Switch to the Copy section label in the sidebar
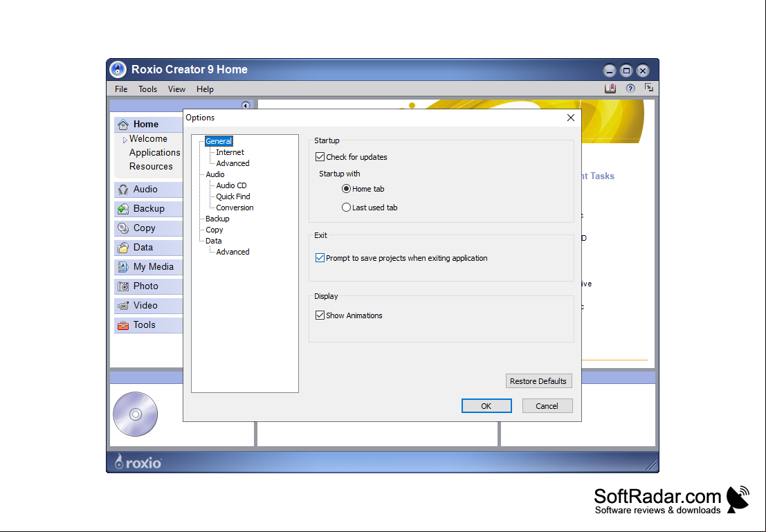 [x=145, y=228]
